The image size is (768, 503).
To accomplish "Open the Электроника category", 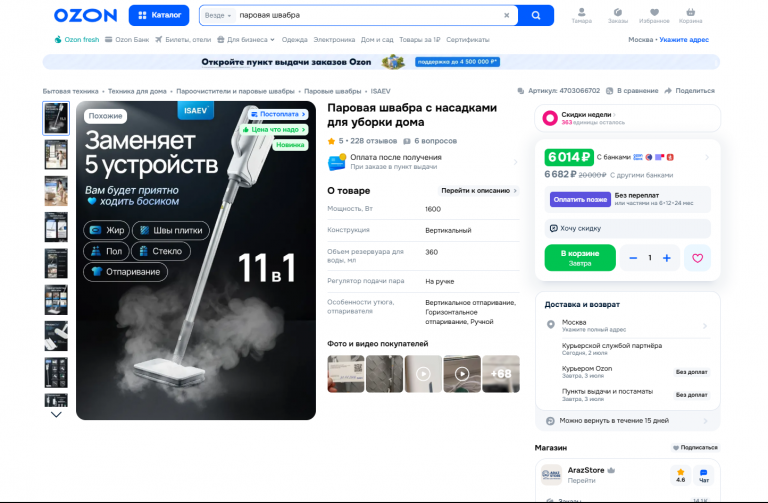I will tap(334, 40).
